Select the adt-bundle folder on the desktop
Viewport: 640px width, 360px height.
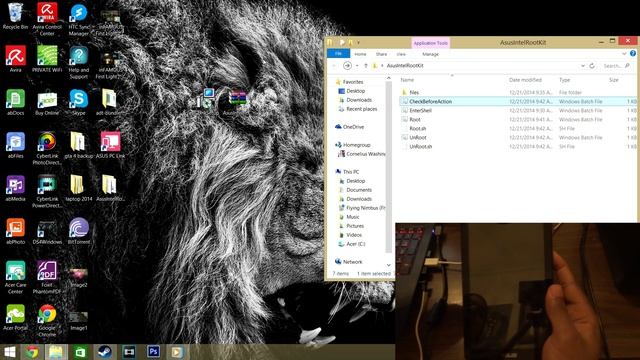pyautogui.click(x=109, y=102)
